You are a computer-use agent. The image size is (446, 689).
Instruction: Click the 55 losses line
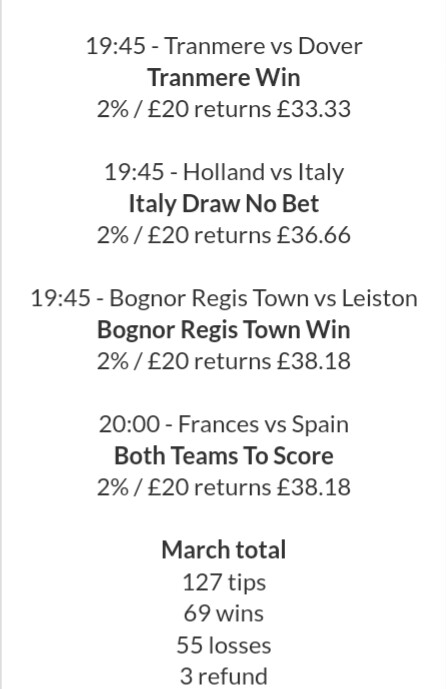(x=224, y=645)
